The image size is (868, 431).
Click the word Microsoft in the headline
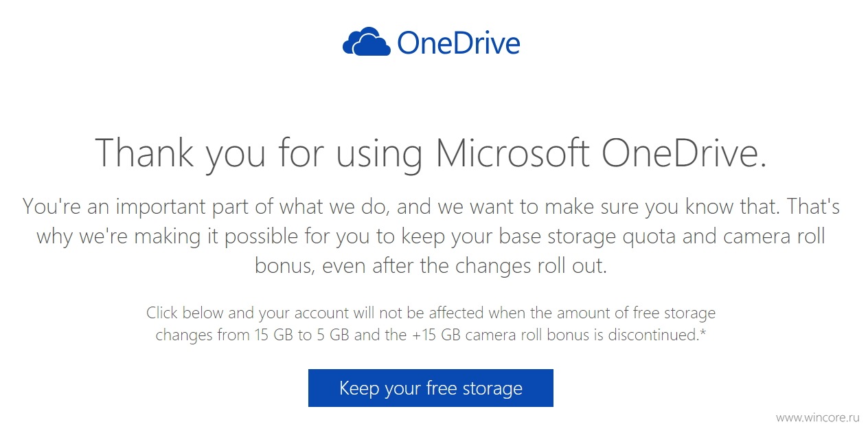point(513,152)
